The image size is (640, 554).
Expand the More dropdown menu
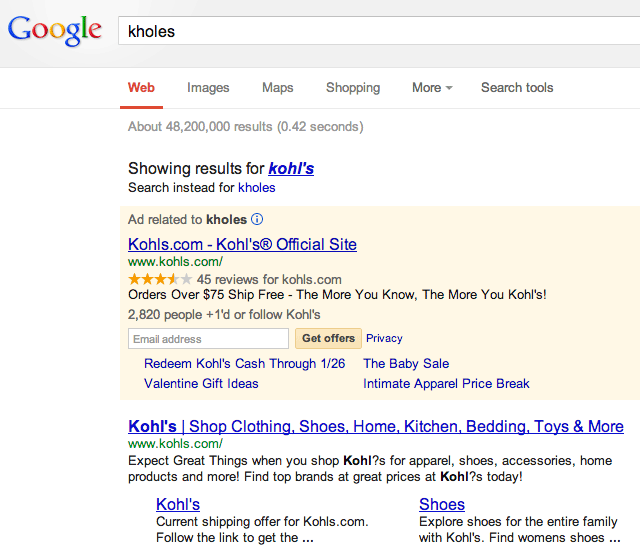coord(432,87)
